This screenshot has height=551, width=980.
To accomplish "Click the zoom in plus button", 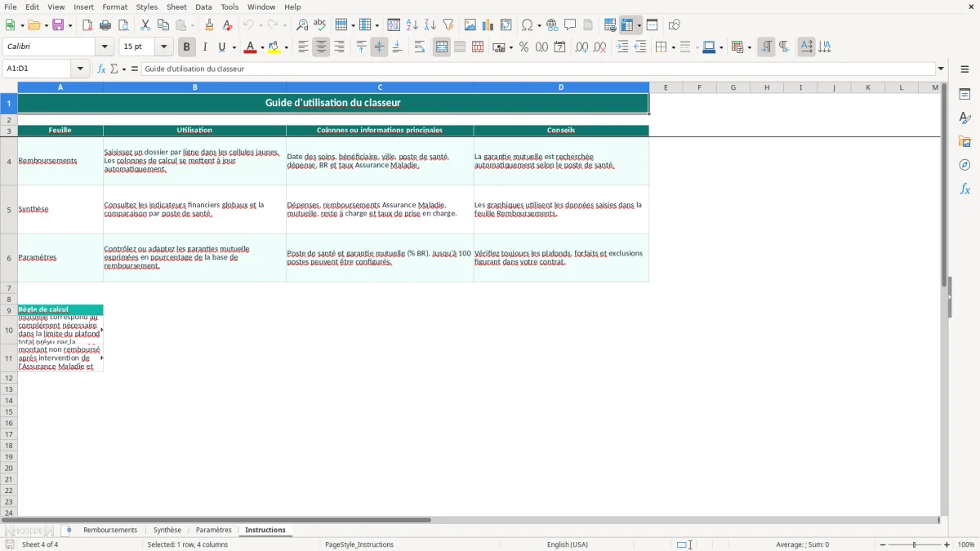I will click(x=947, y=544).
